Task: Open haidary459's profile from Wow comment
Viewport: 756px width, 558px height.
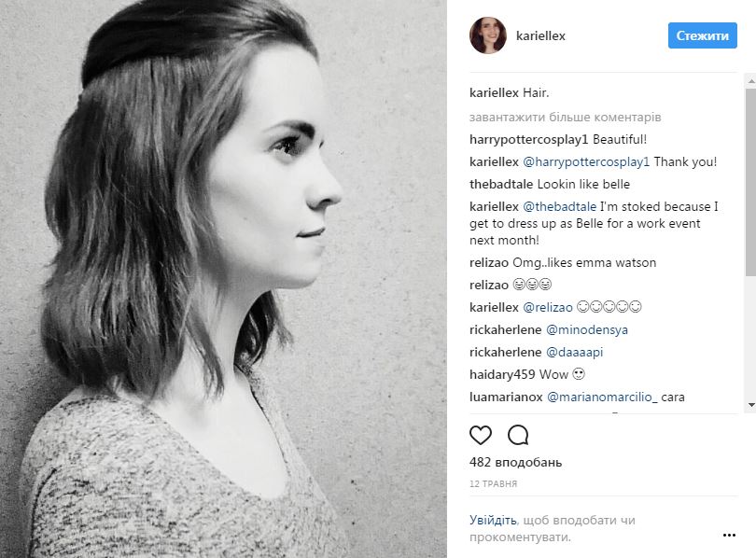Action: click(502, 374)
